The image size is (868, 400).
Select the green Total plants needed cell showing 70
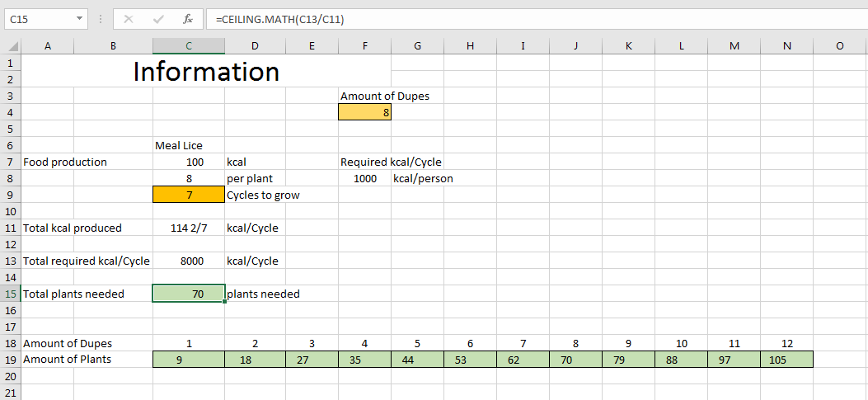[x=188, y=294]
